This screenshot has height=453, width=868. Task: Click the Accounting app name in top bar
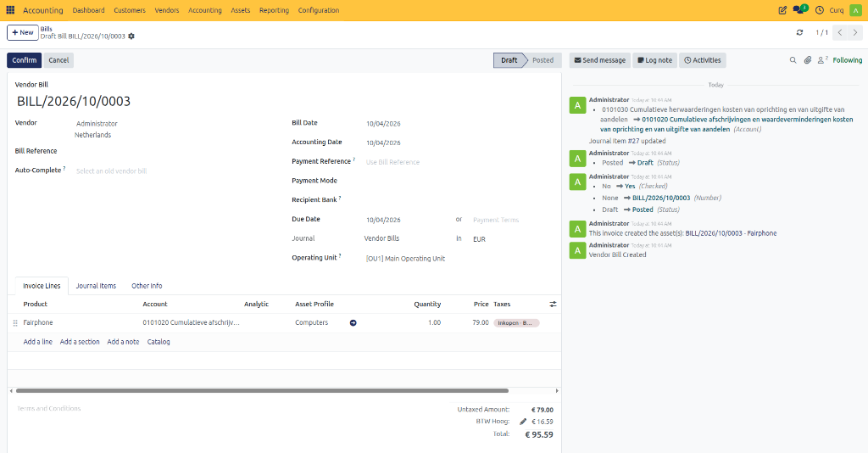tap(42, 10)
